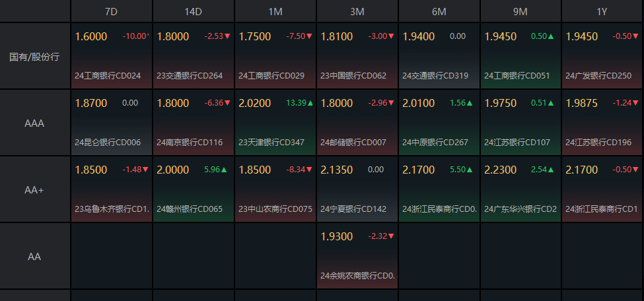
Task: Click the red down arrow next to -7.50
Action: coord(309,36)
